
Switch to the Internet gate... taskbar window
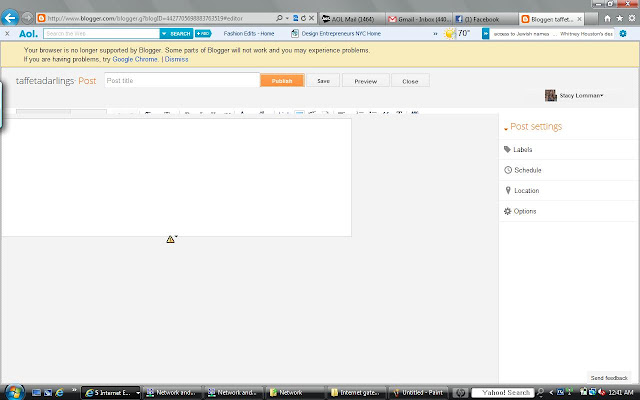pyautogui.click(x=356, y=393)
